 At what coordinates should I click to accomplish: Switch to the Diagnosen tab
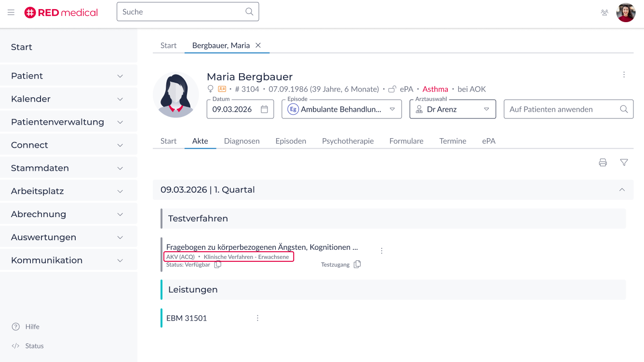241,141
